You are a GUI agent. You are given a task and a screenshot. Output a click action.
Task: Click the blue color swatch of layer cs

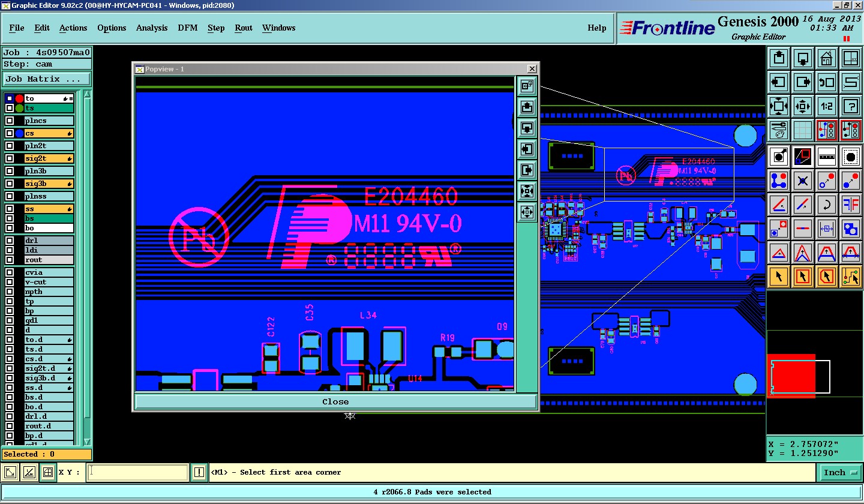19,133
